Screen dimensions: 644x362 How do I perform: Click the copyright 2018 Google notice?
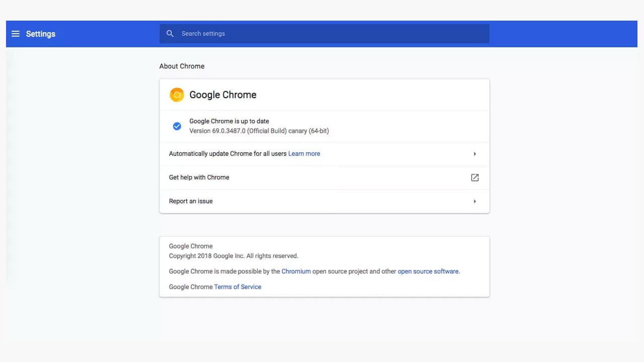point(233,255)
